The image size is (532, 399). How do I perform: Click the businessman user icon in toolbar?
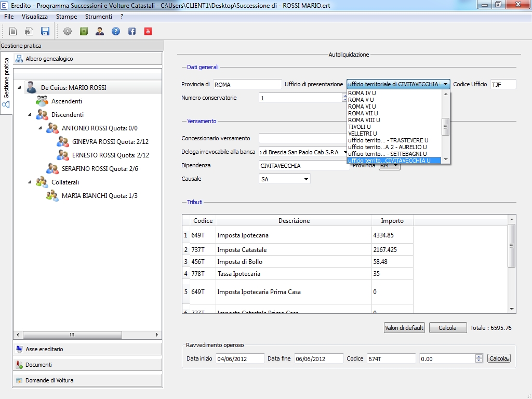tap(100, 31)
